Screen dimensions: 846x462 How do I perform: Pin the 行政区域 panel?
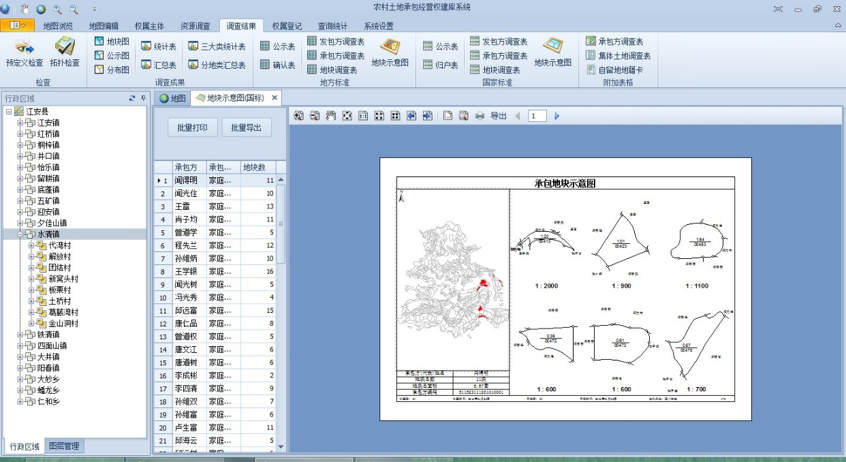[142, 98]
